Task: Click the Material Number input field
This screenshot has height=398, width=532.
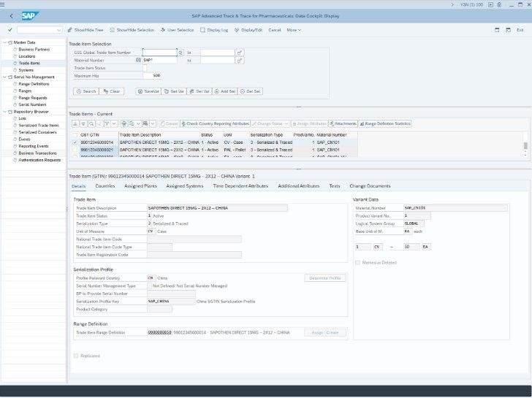Action: click(159, 60)
